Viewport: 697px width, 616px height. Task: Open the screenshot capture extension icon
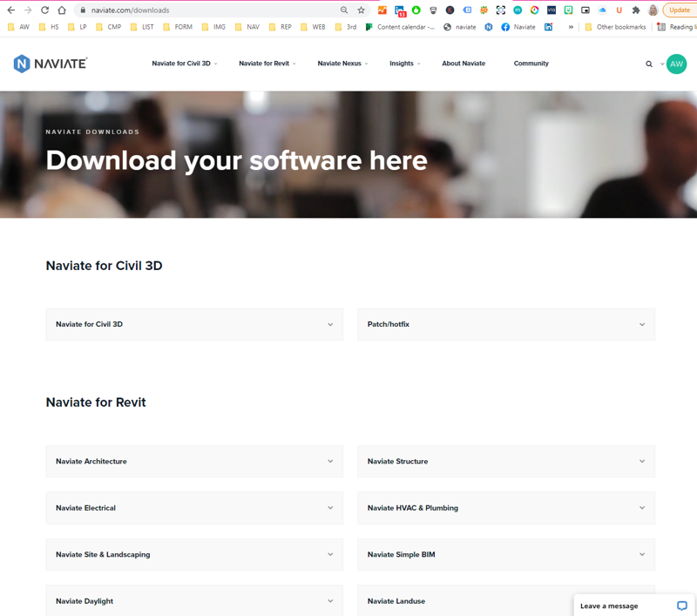coord(501,10)
